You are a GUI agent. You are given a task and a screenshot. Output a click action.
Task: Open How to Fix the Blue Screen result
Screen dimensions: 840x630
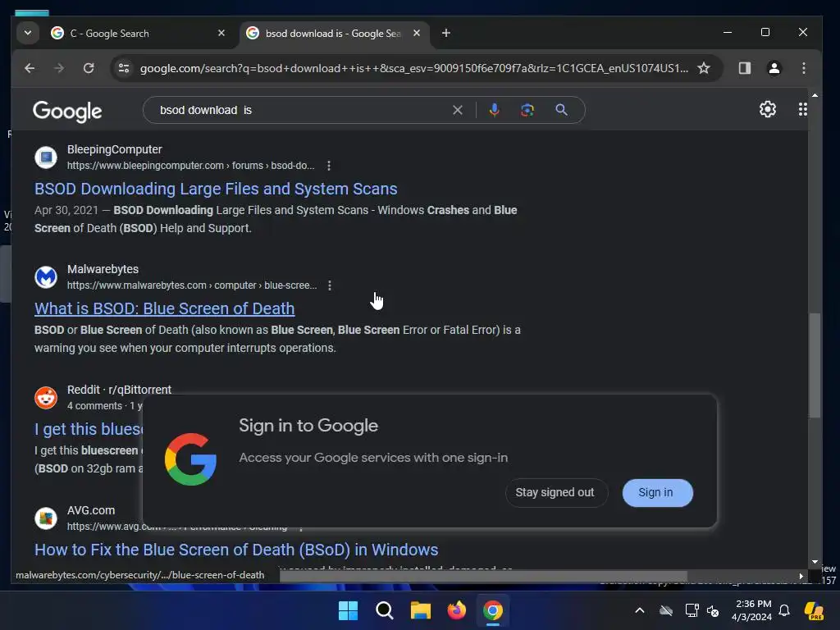click(x=236, y=550)
